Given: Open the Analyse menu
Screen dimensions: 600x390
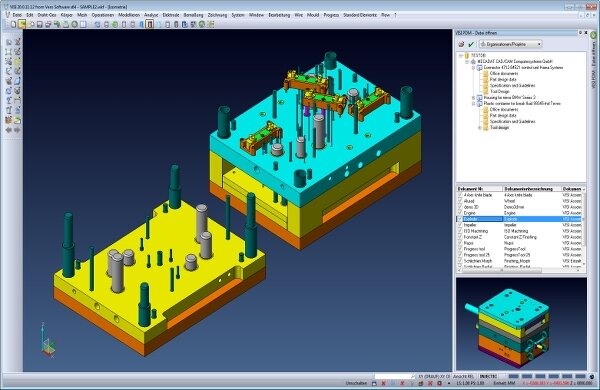Looking at the screenshot, I should click(151, 15).
